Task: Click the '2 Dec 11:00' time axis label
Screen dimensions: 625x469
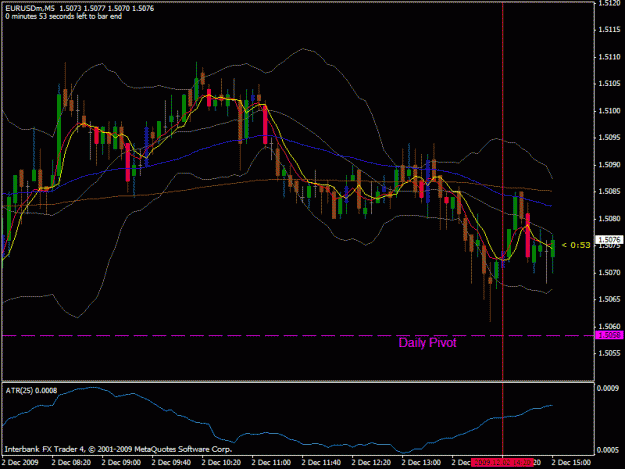Action: [271, 463]
